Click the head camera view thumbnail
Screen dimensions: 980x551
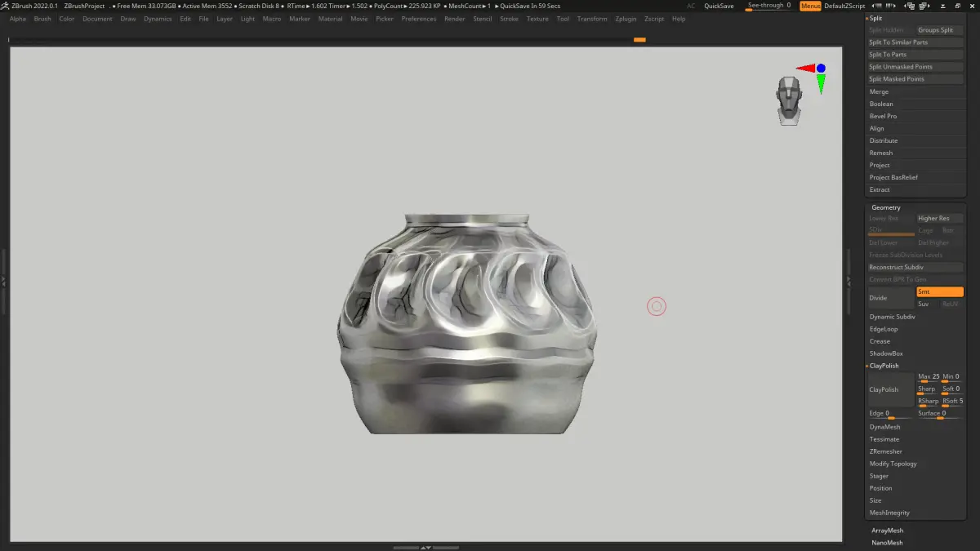tap(789, 100)
